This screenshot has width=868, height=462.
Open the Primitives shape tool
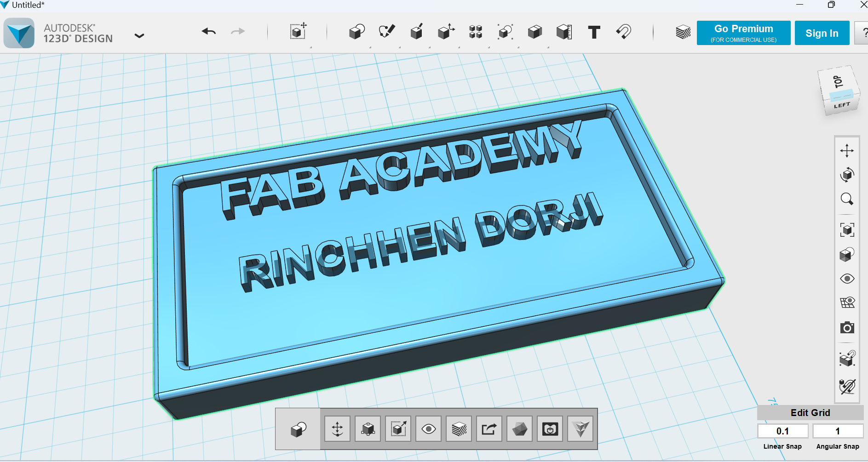pos(356,31)
